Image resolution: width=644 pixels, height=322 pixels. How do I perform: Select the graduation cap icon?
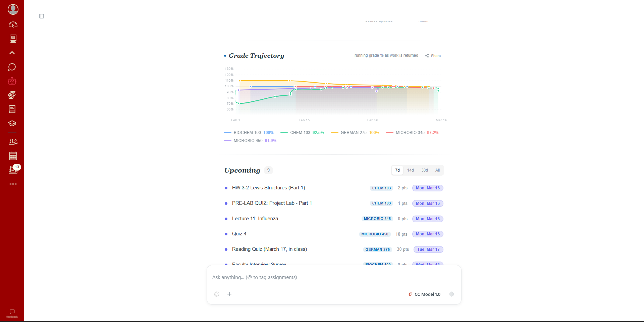tap(12, 123)
